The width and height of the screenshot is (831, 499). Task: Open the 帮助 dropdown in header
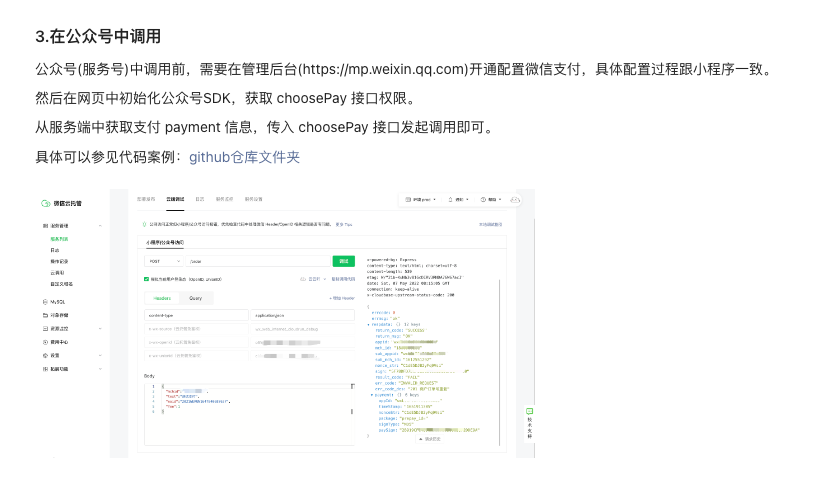coord(491,200)
